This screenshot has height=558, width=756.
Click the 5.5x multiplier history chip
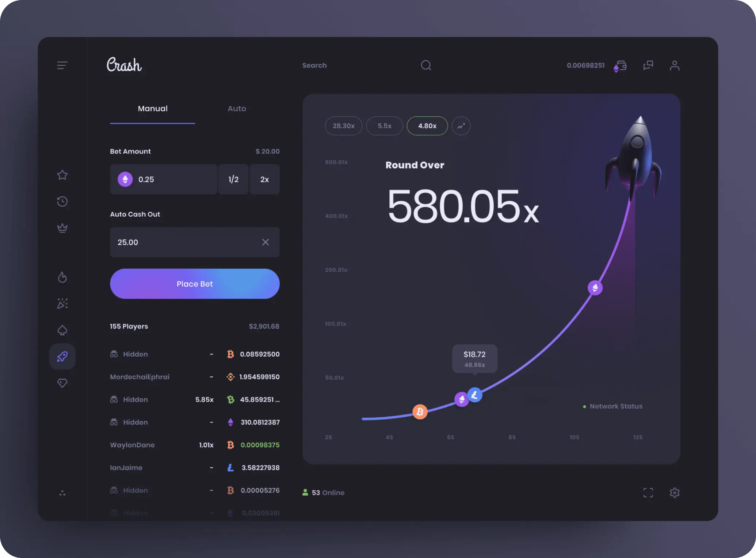tap(385, 126)
